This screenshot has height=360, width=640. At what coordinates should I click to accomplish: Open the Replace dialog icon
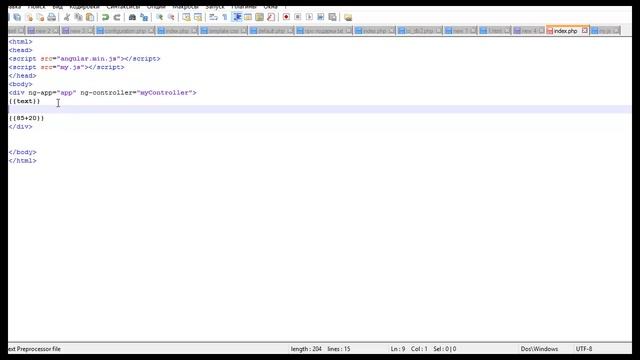pos(144,17)
